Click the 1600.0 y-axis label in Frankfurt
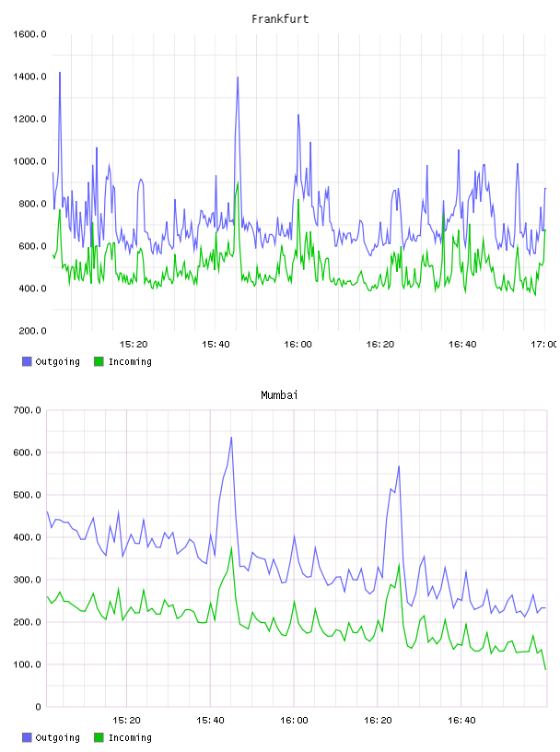560x752 pixels. pos(29,34)
